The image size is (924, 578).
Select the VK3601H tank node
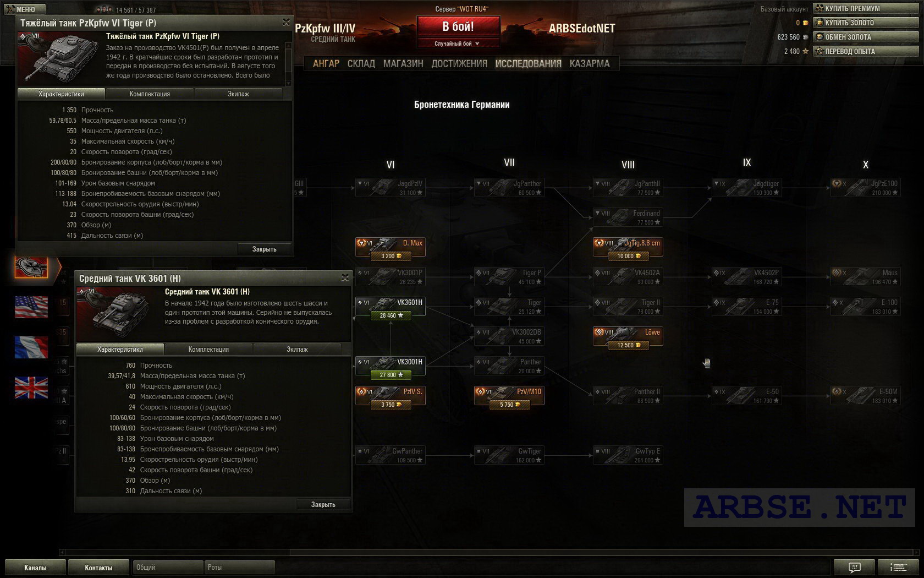391,307
